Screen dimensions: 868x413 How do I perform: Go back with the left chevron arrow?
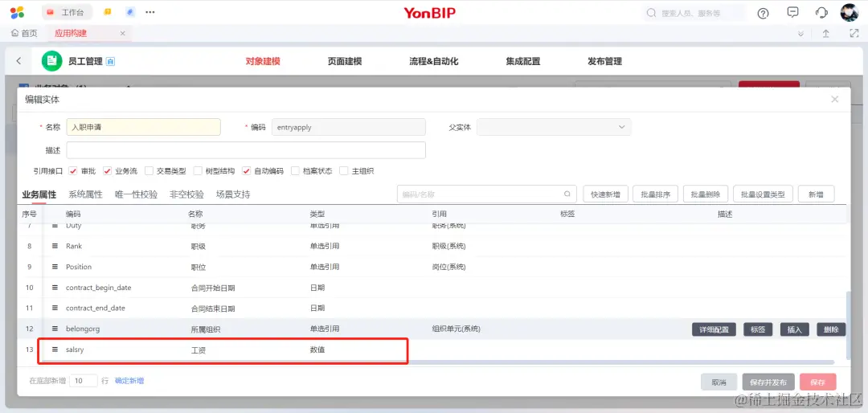point(18,61)
